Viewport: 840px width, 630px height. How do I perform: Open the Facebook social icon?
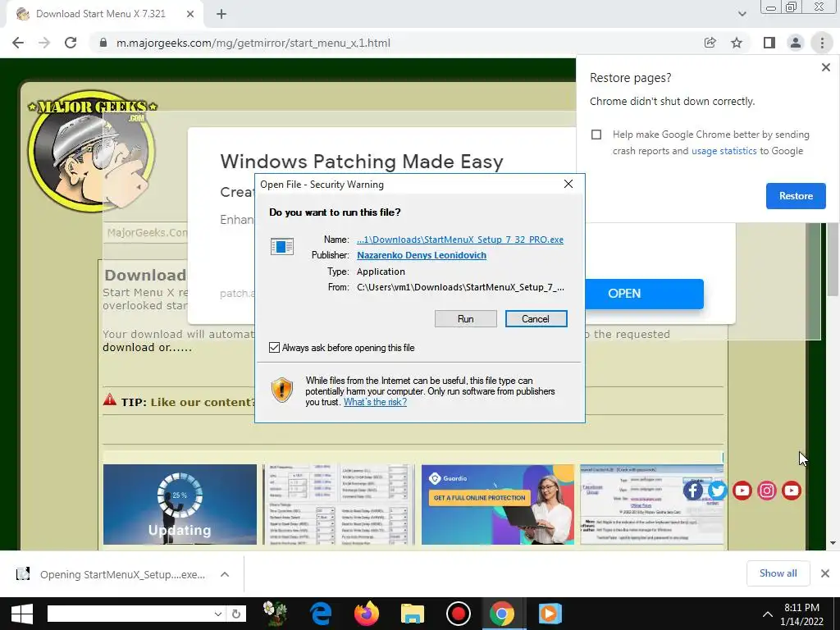coord(692,491)
